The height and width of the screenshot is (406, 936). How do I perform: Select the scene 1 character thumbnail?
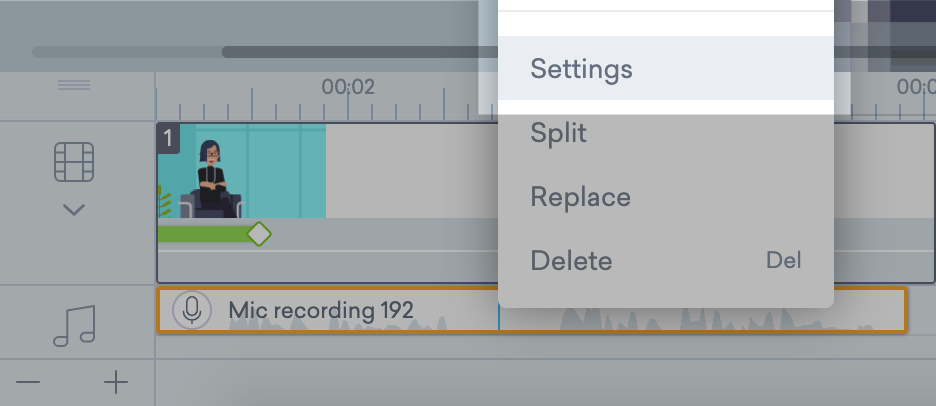(x=241, y=170)
